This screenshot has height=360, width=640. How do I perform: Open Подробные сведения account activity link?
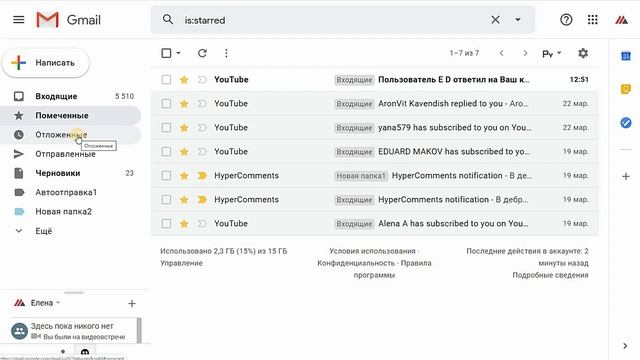coord(550,276)
